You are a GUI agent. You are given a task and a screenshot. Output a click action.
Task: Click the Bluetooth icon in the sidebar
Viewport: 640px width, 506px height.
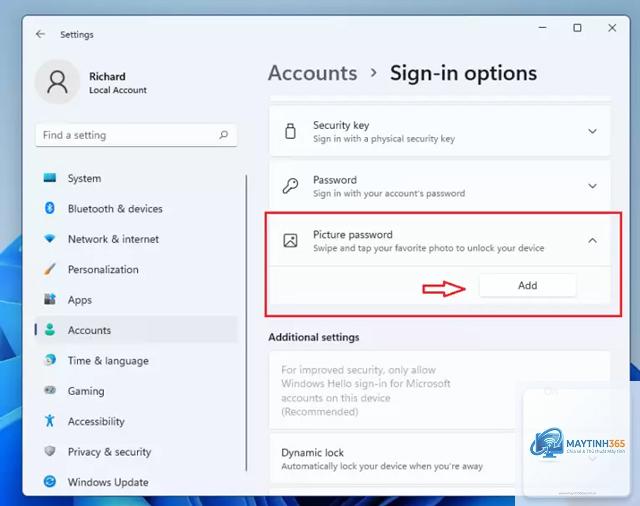click(x=50, y=208)
